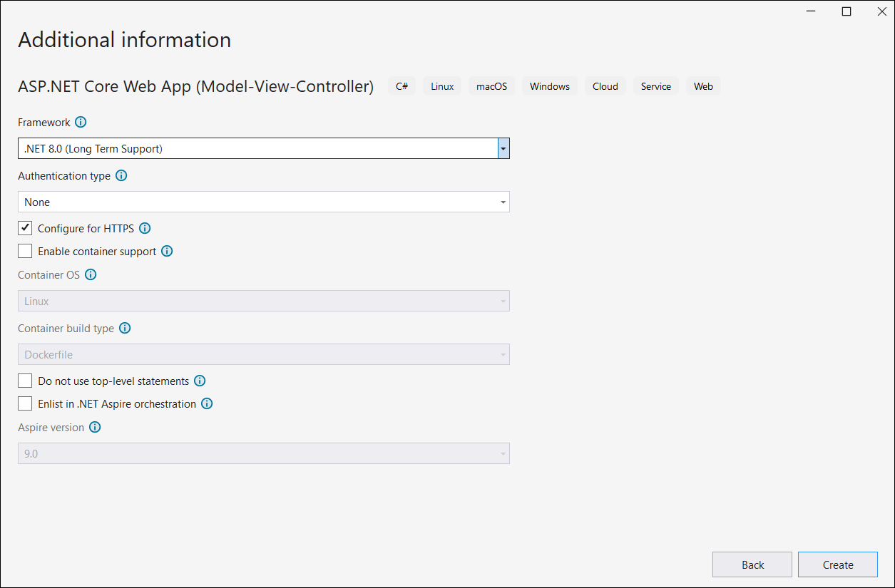Open the Framework dropdown
Viewport: 895px width, 588px height.
tap(503, 148)
